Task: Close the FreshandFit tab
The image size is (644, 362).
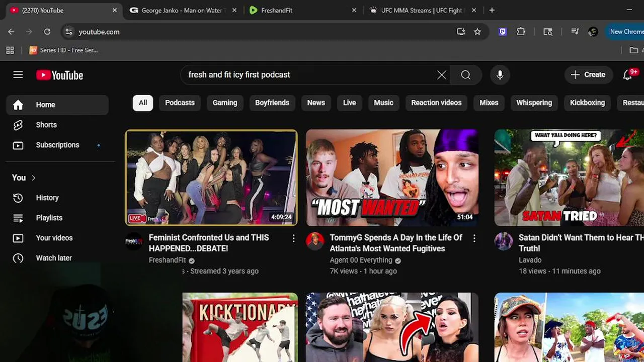Action: point(354,10)
